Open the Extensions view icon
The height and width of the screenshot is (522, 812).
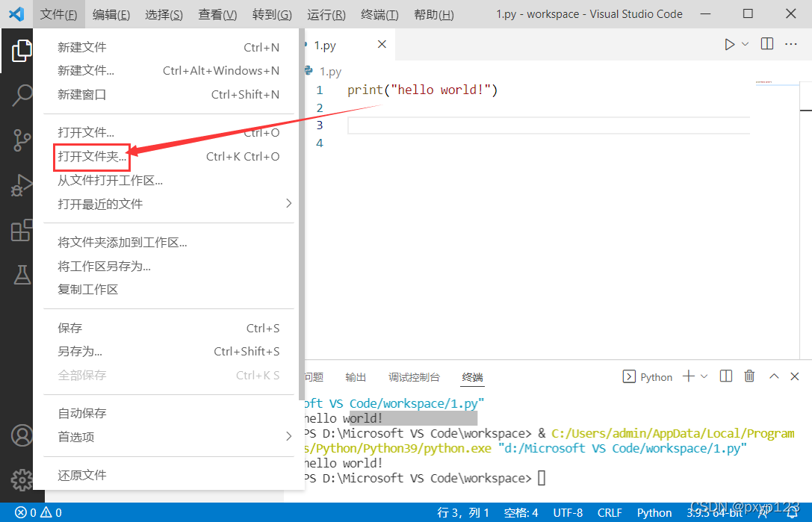pos(21,230)
